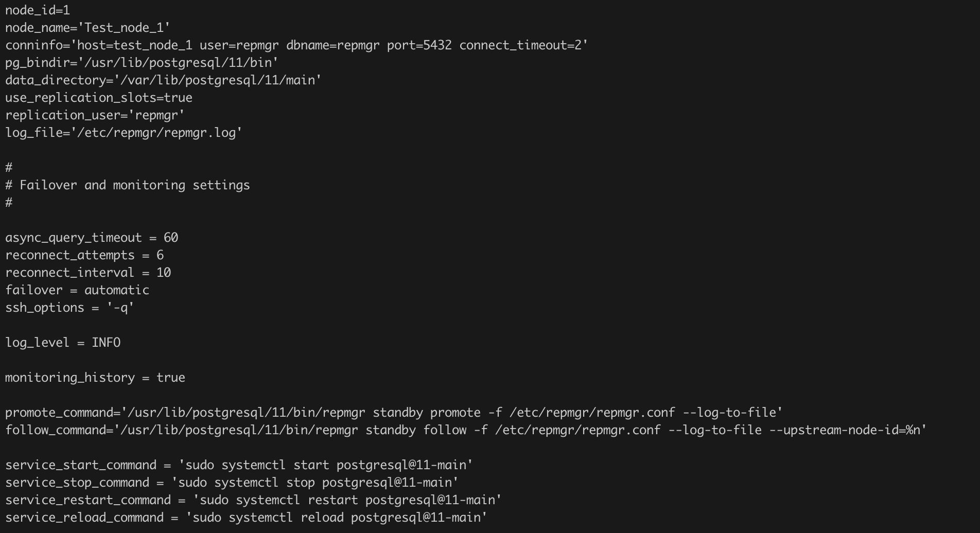
Task: Click the data_directory setting line
Action: point(163,80)
